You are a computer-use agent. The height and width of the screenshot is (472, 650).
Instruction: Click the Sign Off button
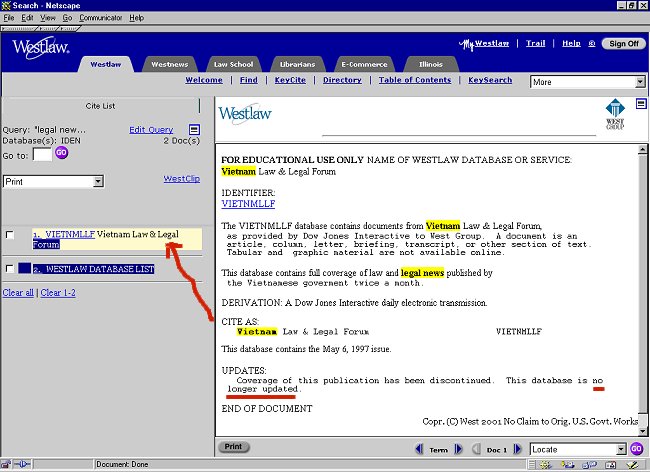(x=623, y=44)
